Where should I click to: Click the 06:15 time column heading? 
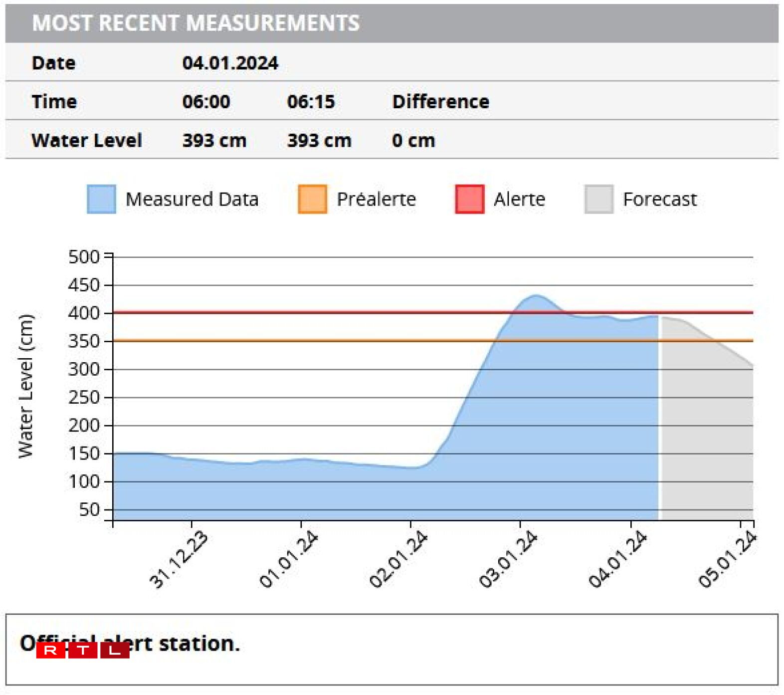311,102
